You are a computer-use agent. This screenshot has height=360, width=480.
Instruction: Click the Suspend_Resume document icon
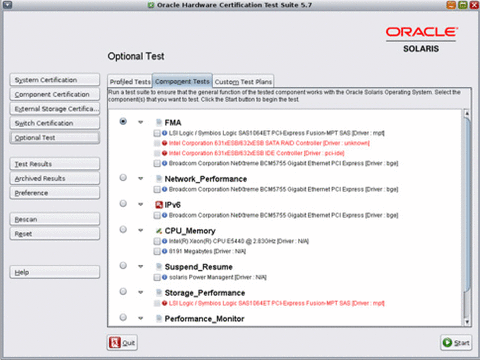pyautogui.click(x=159, y=267)
